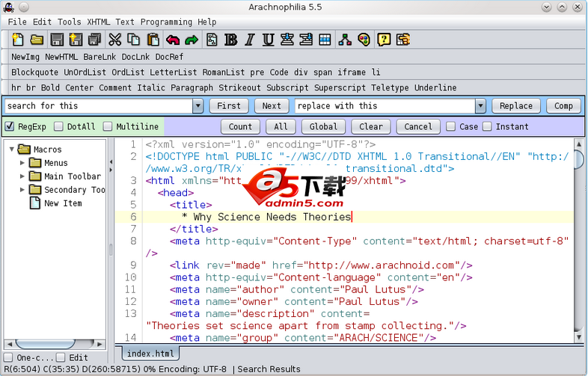Apply Italic with I icon
This screenshot has height=376, width=588.
[249, 40]
